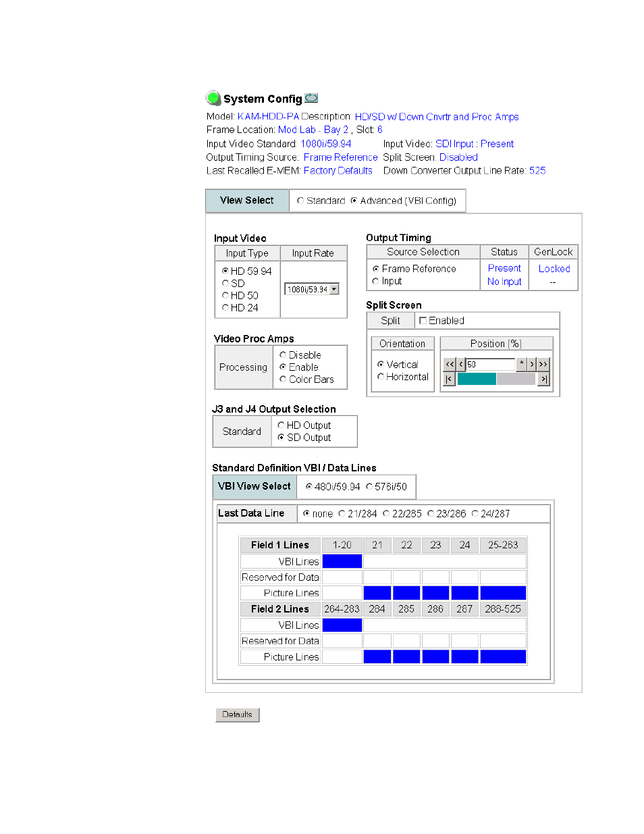Choose HD 24 input type
Viewport: 644px width, 834px height.
click(x=225, y=307)
